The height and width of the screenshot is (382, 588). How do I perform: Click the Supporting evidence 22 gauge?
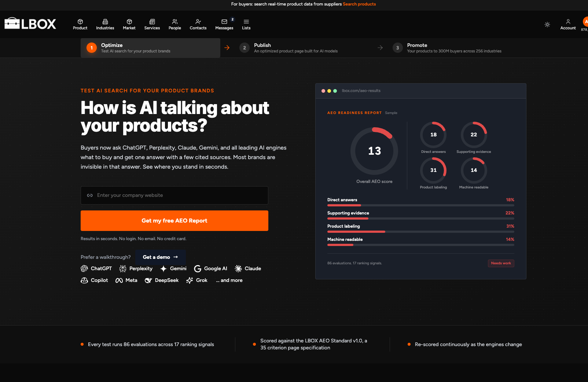(x=474, y=135)
